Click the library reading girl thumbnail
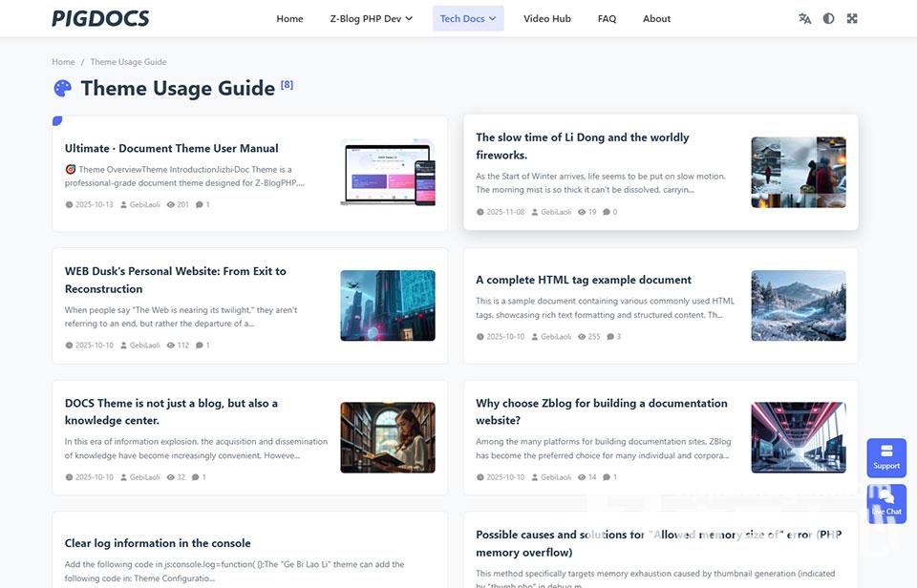The image size is (917, 588). 387,437
